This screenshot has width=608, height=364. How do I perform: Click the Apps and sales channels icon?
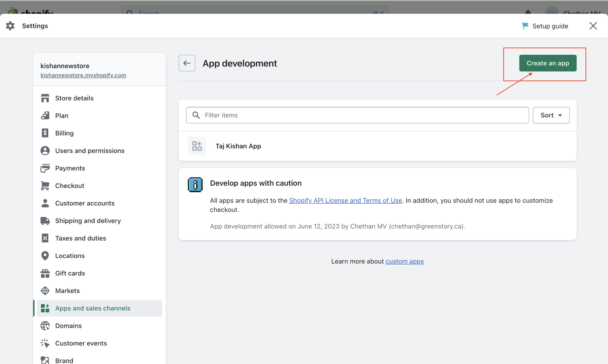(x=45, y=308)
